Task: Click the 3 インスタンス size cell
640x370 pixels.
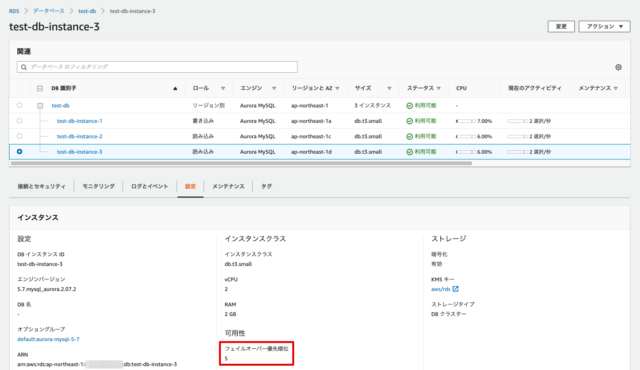Action: pyautogui.click(x=372, y=106)
